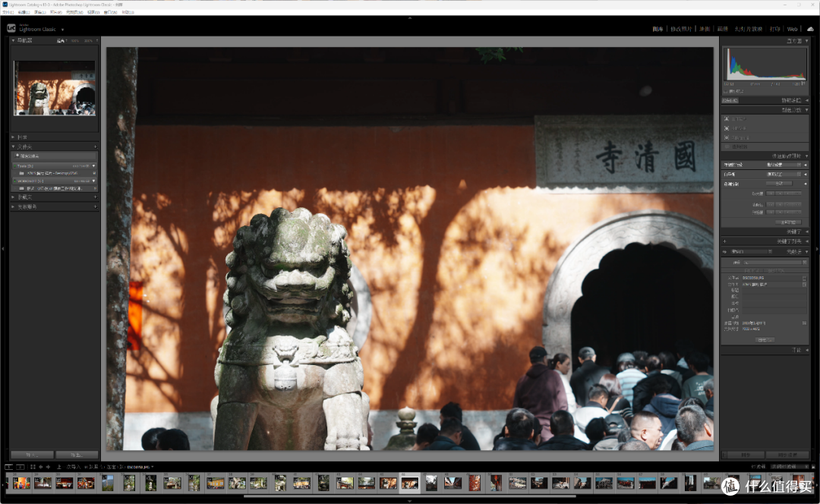Hide the top module bar via the top arrow

tap(409, 18)
